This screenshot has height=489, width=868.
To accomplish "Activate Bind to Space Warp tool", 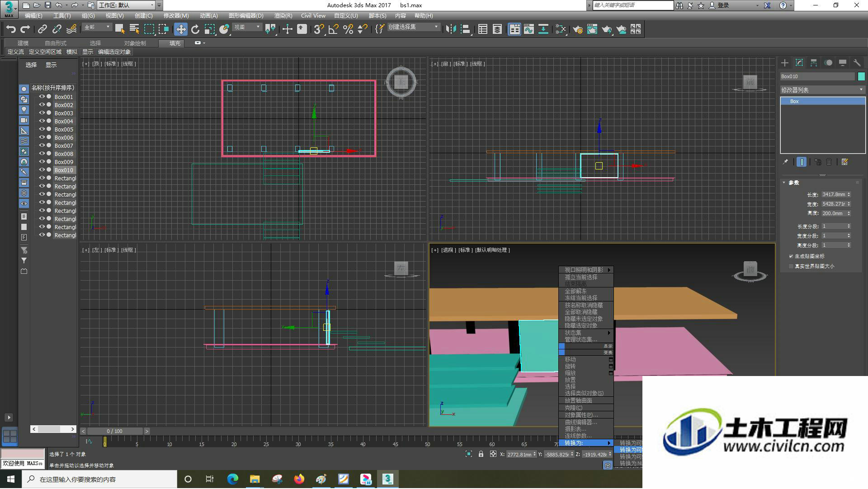I will click(71, 29).
